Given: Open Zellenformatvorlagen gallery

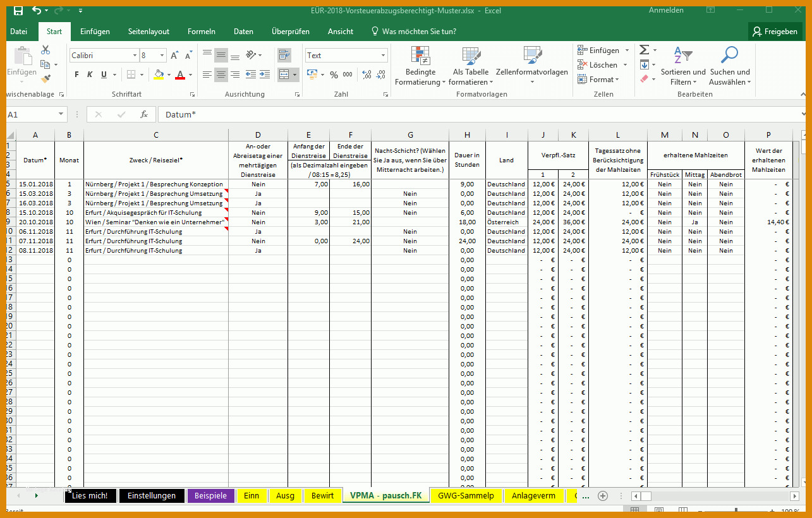Looking at the screenshot, I should pos(532,66).
